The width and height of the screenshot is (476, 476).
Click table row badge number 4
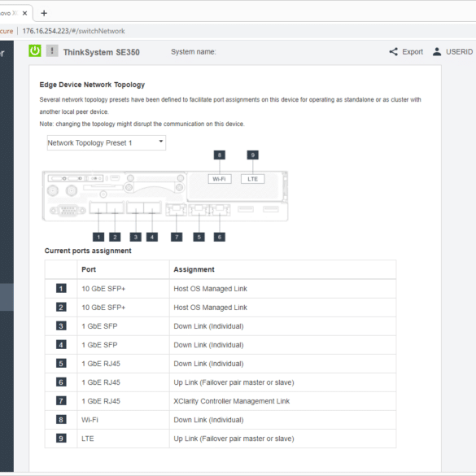pos(61,345)
